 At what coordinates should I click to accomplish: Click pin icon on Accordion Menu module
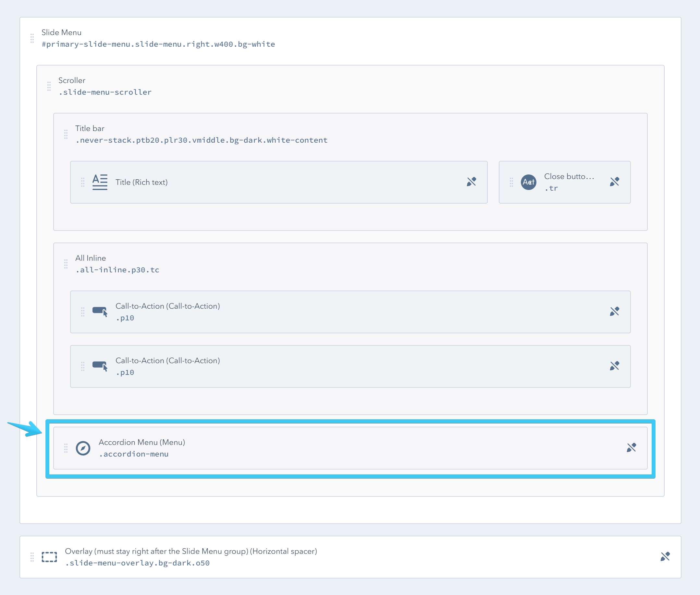632,448
